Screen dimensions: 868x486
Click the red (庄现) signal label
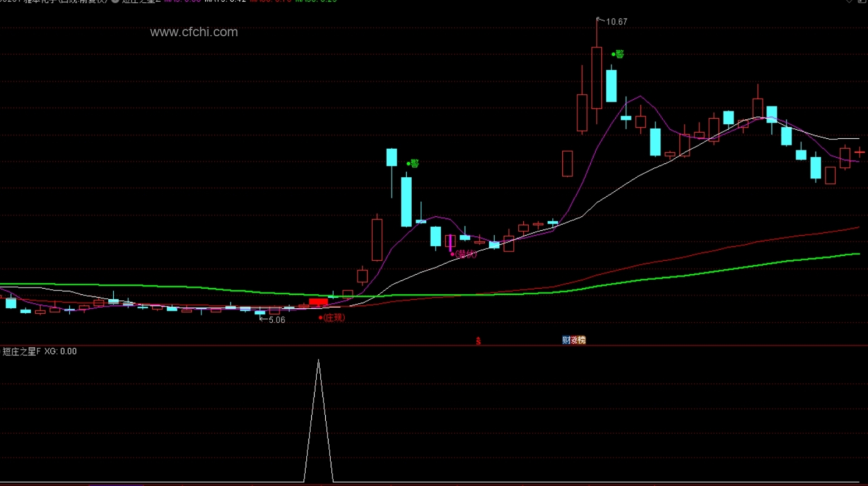pyautogui.click(x=332, y=318)
